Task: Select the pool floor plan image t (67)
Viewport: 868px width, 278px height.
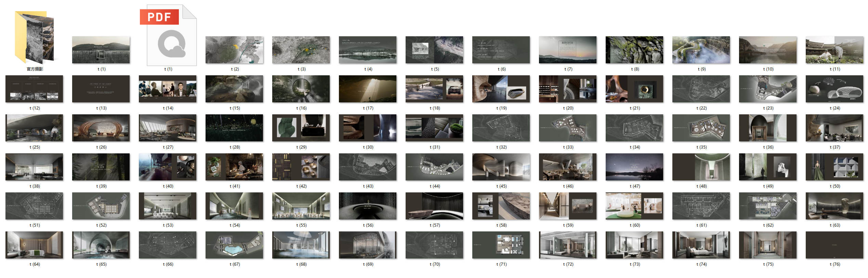Action: (234, 245)
